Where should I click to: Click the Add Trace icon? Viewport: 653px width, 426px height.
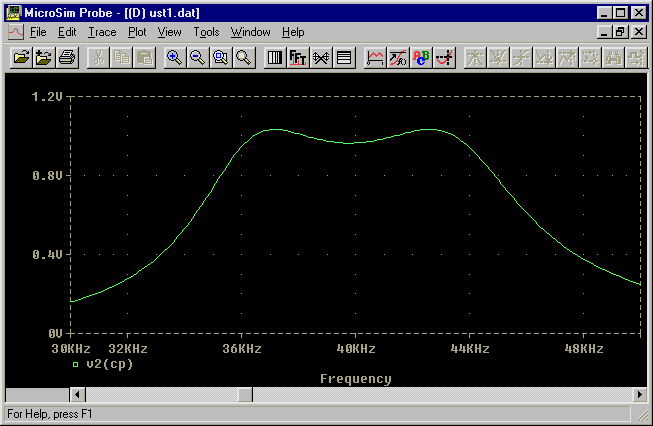[x=375, y=57]
